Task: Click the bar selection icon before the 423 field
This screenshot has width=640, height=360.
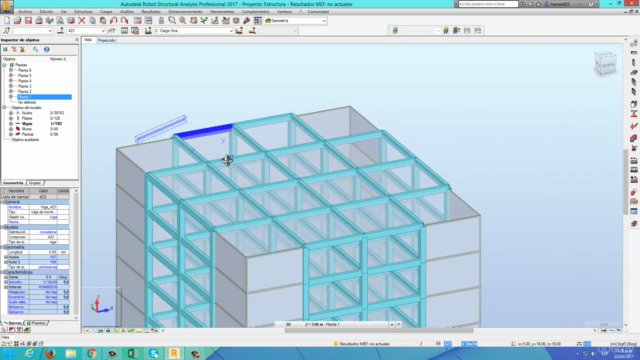Action: coord(60,31)
